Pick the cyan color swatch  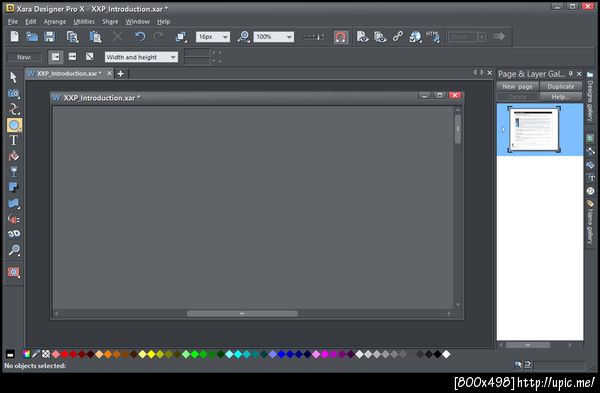(238, 354)
